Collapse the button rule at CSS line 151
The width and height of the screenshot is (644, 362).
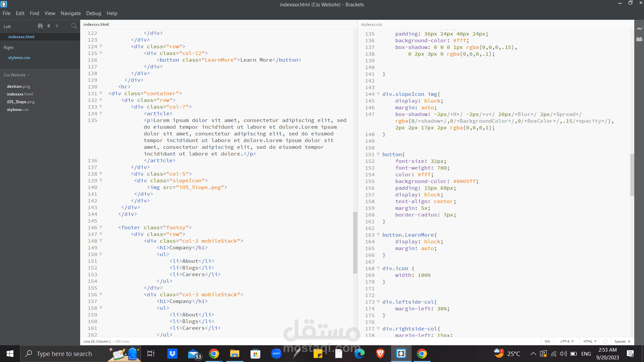(x=378, y=154)
